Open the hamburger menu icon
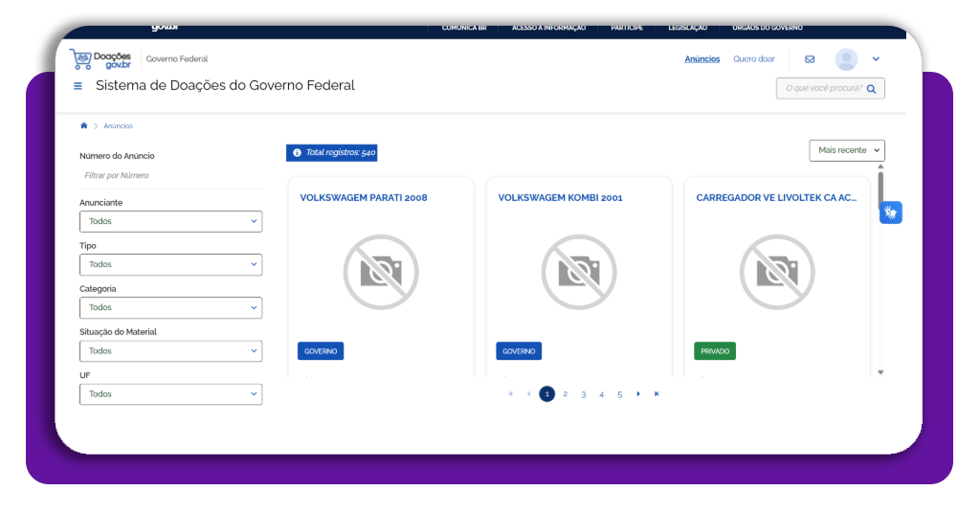Viewport: 980px width, 513px height. point(78,86)
